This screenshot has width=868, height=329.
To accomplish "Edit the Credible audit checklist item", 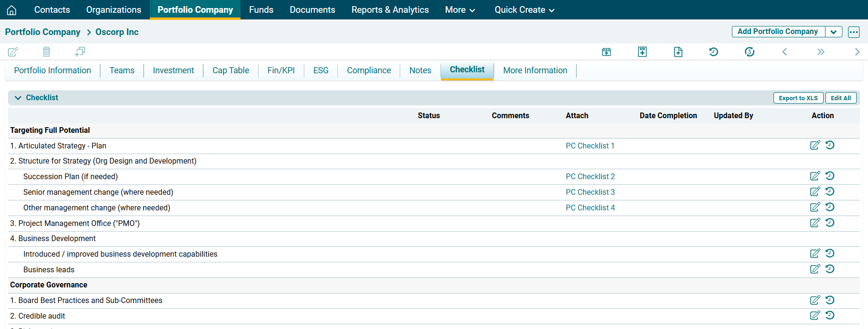I will pyautogui.click(x=815, y=315).
